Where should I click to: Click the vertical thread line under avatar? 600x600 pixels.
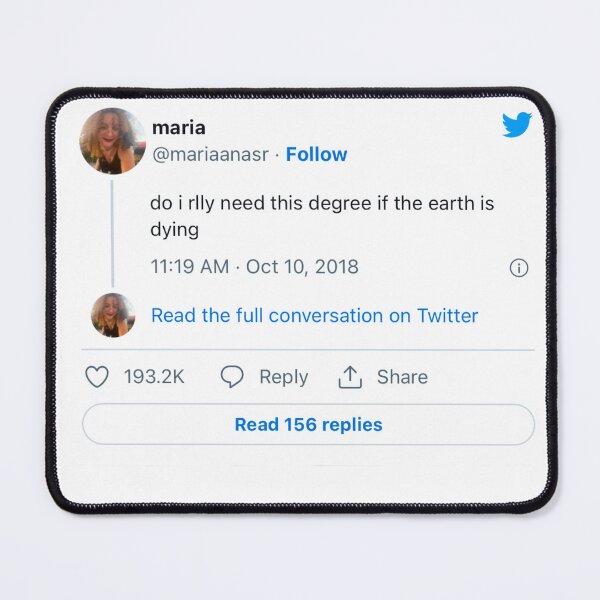pos(112,233)
